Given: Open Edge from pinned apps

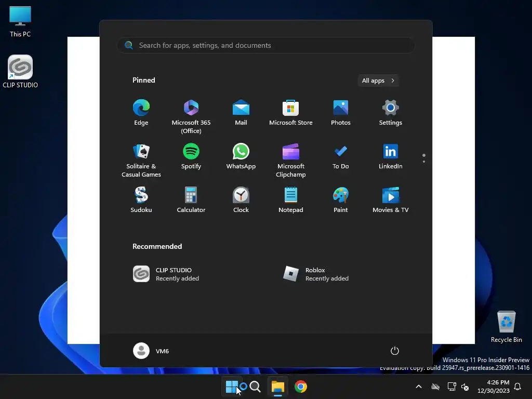Looking at the screenshot, I should (x=141, y=113).
